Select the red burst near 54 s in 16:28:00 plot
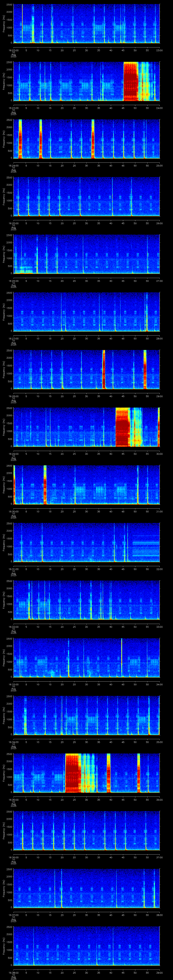This screenshot has height=980, width=173. click(145, 369)
